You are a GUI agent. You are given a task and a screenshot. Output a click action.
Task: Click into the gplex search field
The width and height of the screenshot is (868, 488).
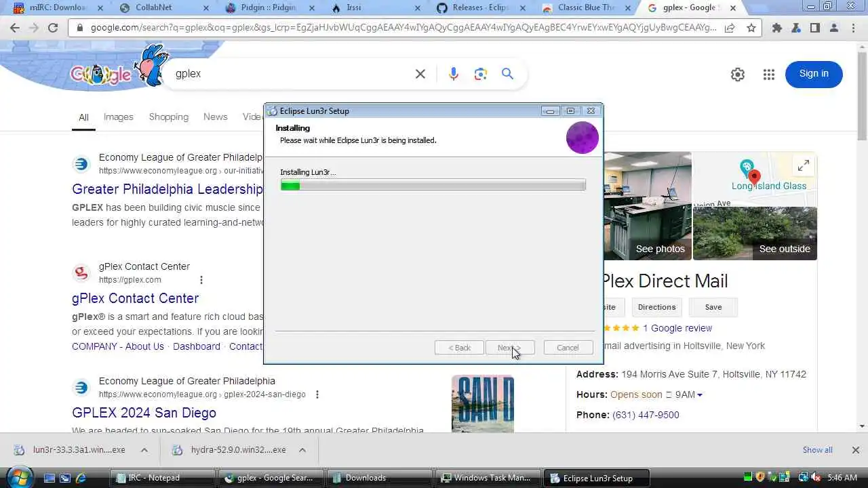point(292,74)
